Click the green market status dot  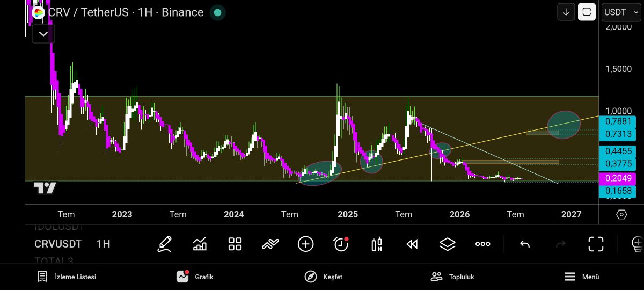click(217, 12)
